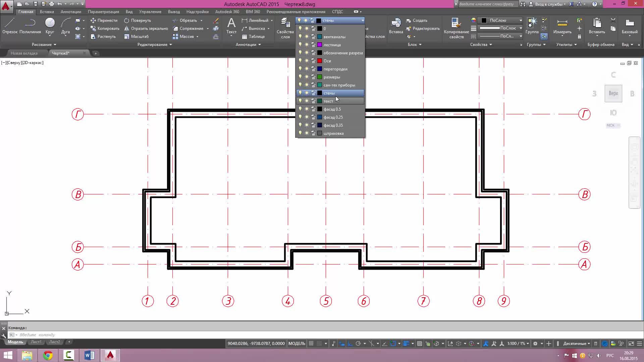Click the red color swatch of Оси

click(x=320, y=61)
